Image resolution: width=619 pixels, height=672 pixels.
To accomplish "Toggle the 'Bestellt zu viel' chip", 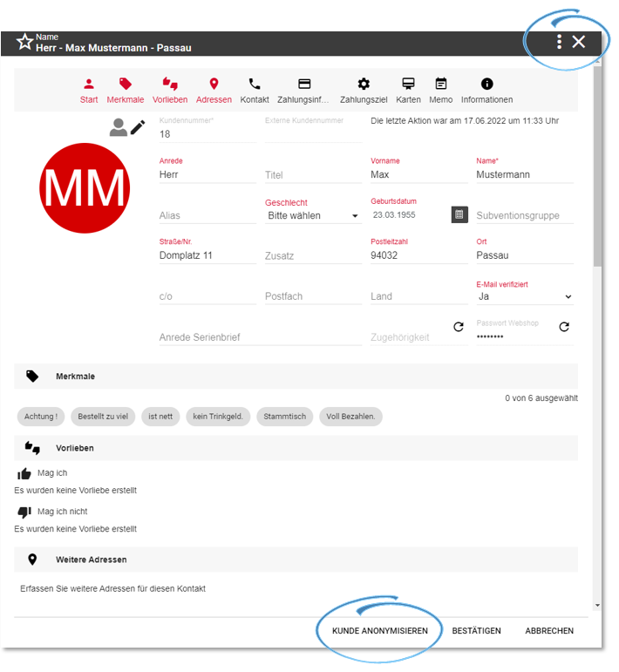I will (x=103, y=416).
